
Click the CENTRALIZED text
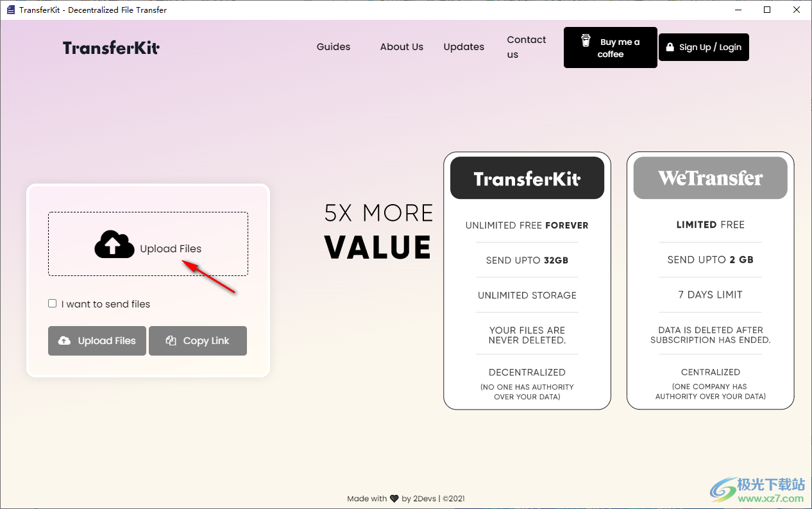tap(711, 372)
